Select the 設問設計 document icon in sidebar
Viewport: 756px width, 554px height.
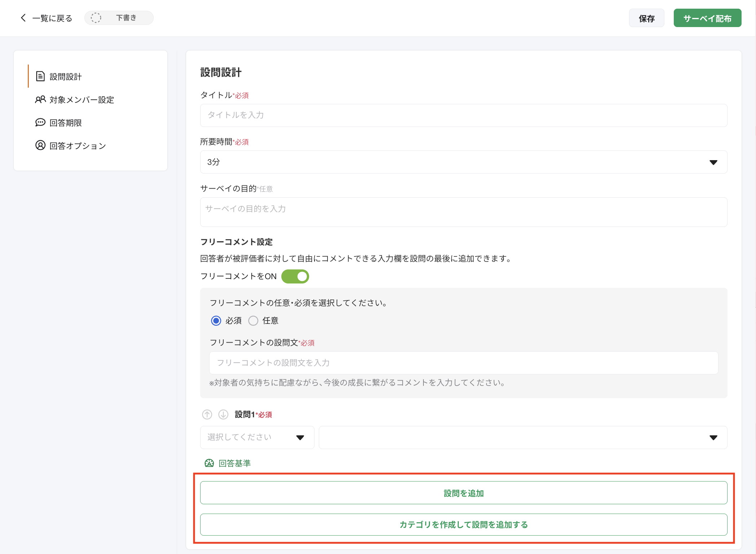tap(40, 76)
